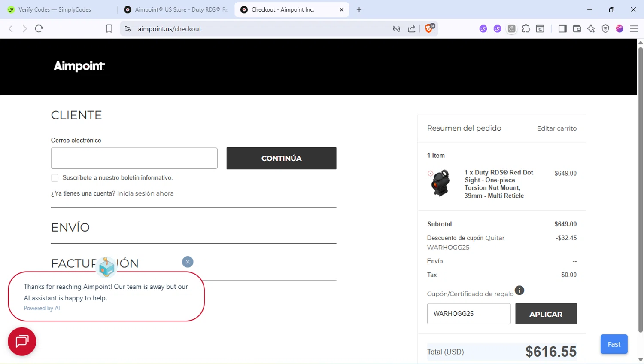Click the ENVÍO section heading
The width and height of the screenshot is (644, 364).
point(70,227)
